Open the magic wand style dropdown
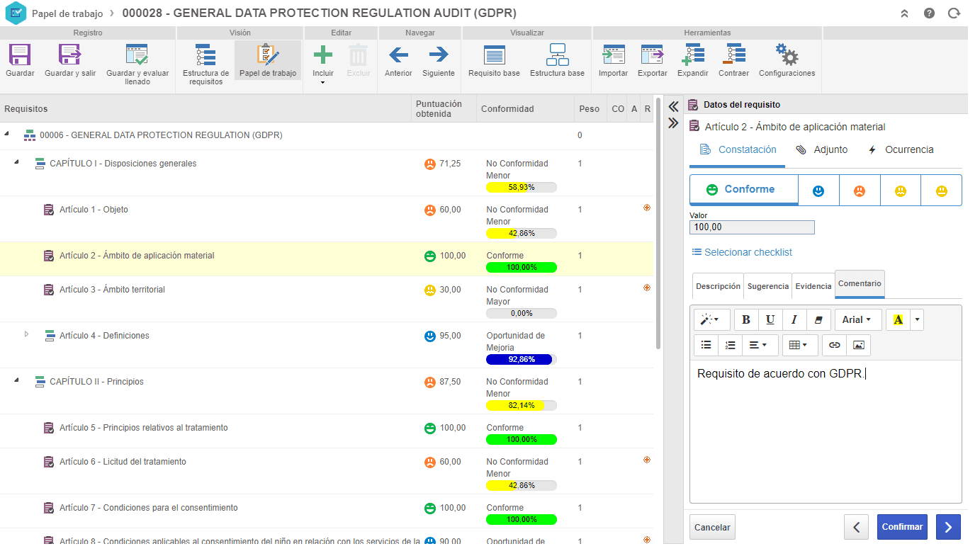Viewport: 980px width, 556px height. point(711,320)
